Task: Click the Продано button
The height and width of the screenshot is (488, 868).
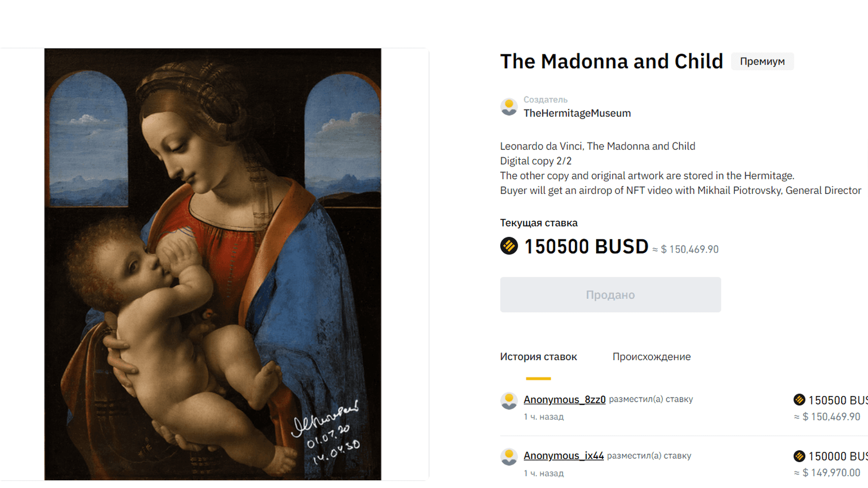Action: 610,295
